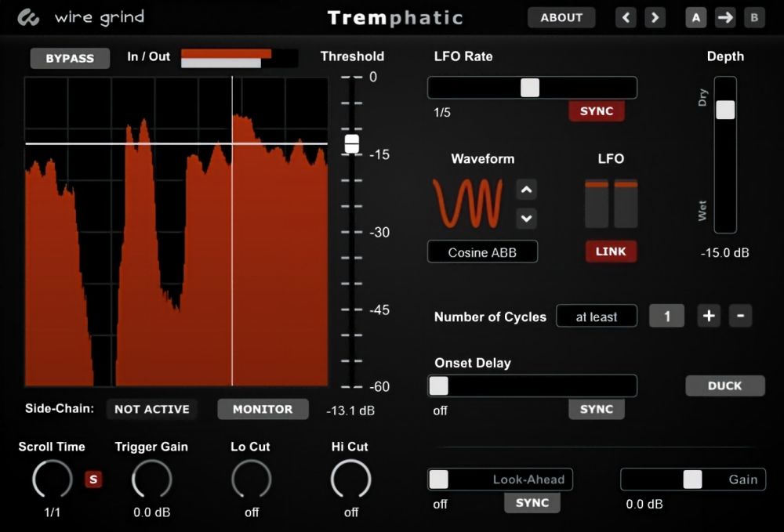784x532 pixels.
Task: Toggle LFO Rate SYNC button
Action: point(597,111)
